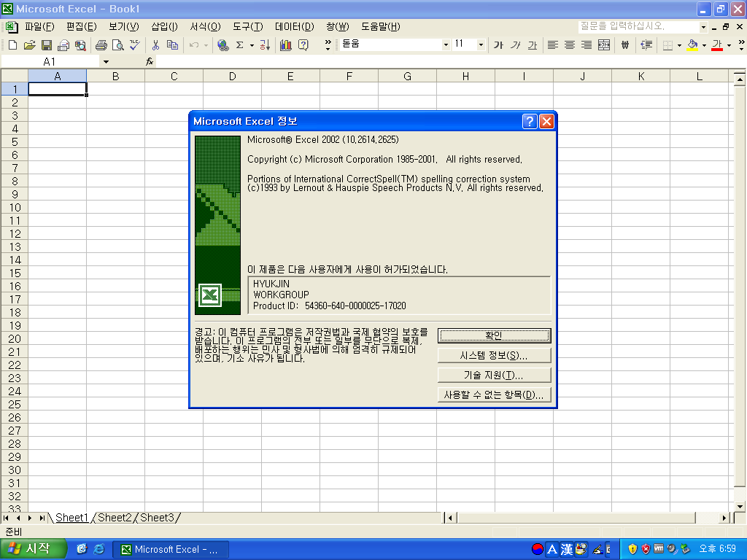
Task: Click the Print (printer) toolbar icon
Action: tap(101, 45)
